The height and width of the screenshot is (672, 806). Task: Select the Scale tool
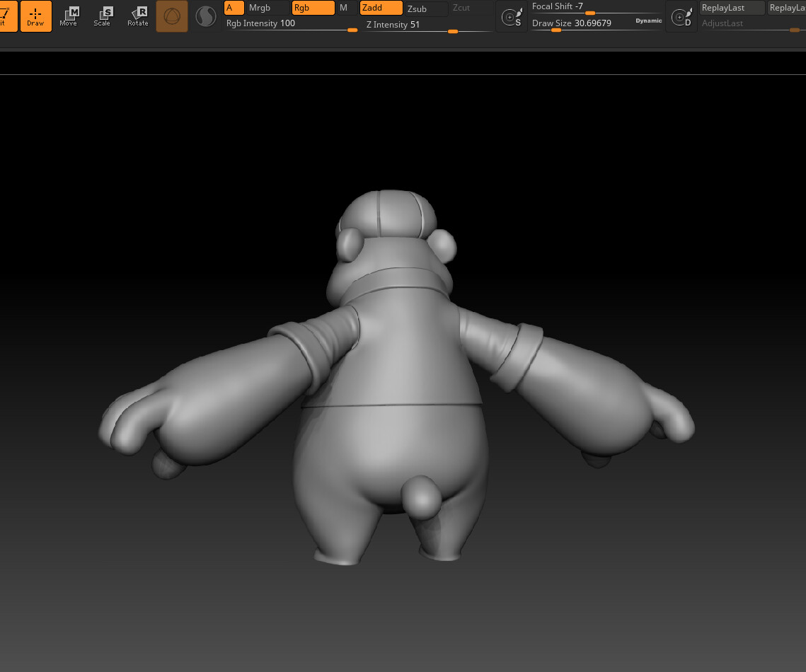(102, 16)
